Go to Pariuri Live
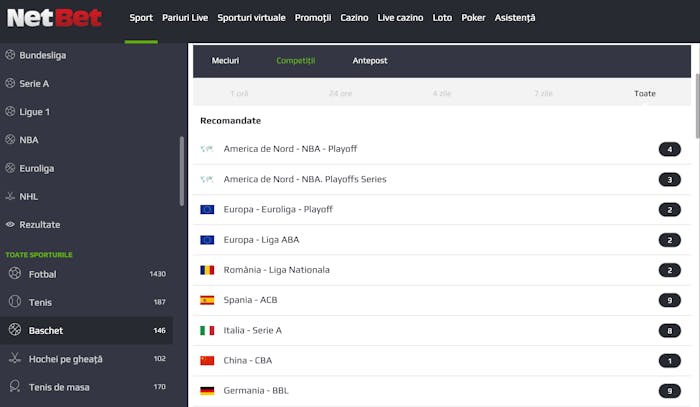This screenshot has height=407, width=700. click(x=185, y=18)
